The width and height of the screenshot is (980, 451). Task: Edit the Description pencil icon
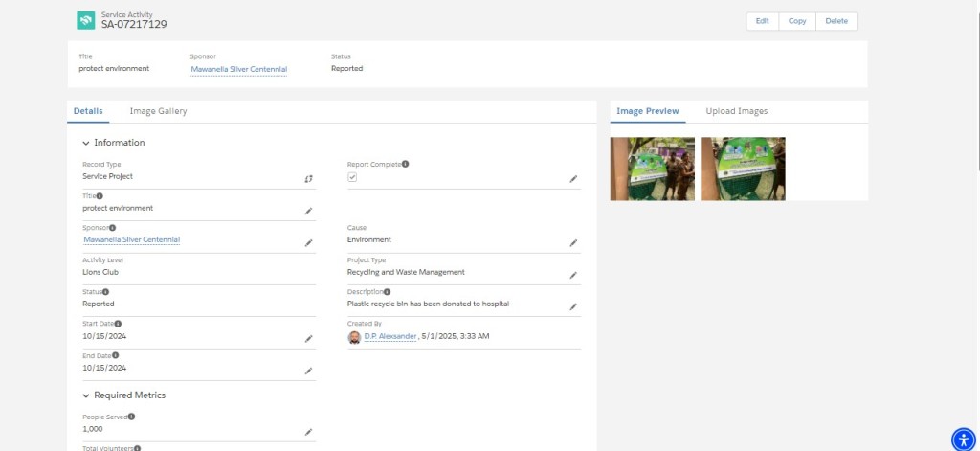pyautogui.click(x=573, y=306)
